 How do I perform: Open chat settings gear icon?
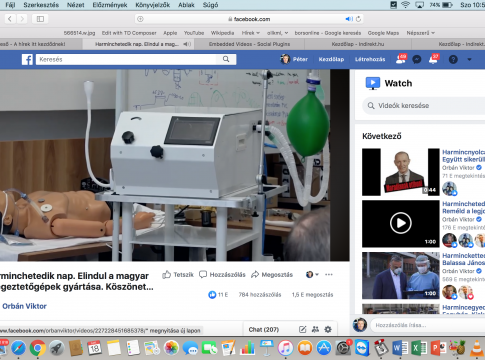pyautogui.click(x=328, y=329)
